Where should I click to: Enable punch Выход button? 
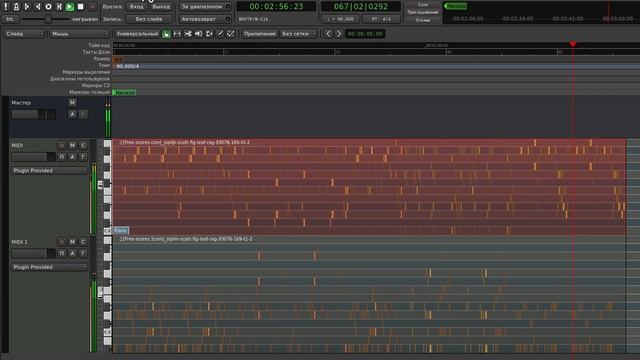[x=161, y=7]
